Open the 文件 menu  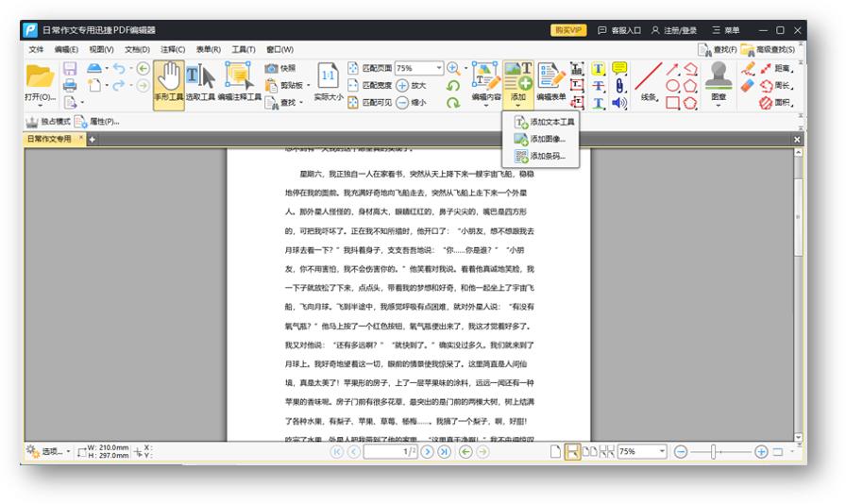(36, 49)
